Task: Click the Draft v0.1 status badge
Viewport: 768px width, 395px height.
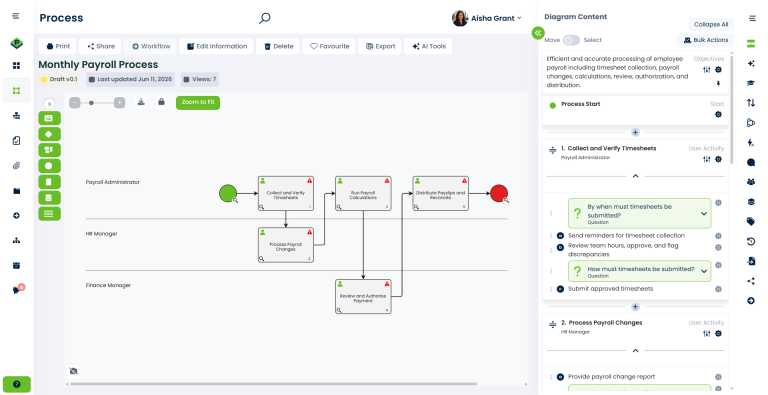Action: point(59,79)
